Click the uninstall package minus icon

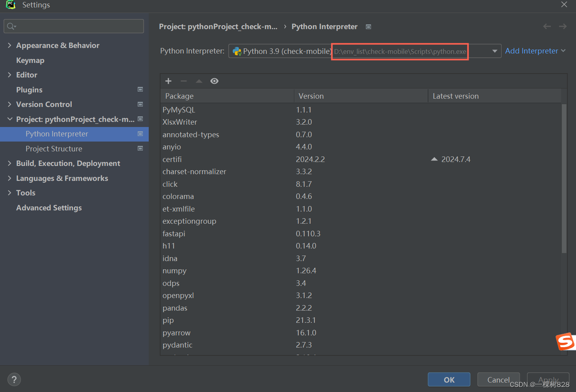pos(184,81)
